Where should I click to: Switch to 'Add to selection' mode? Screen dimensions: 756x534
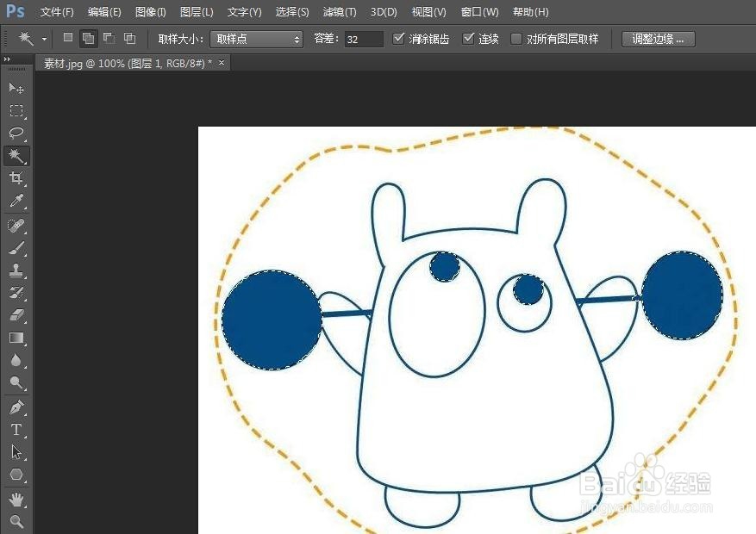88,39
